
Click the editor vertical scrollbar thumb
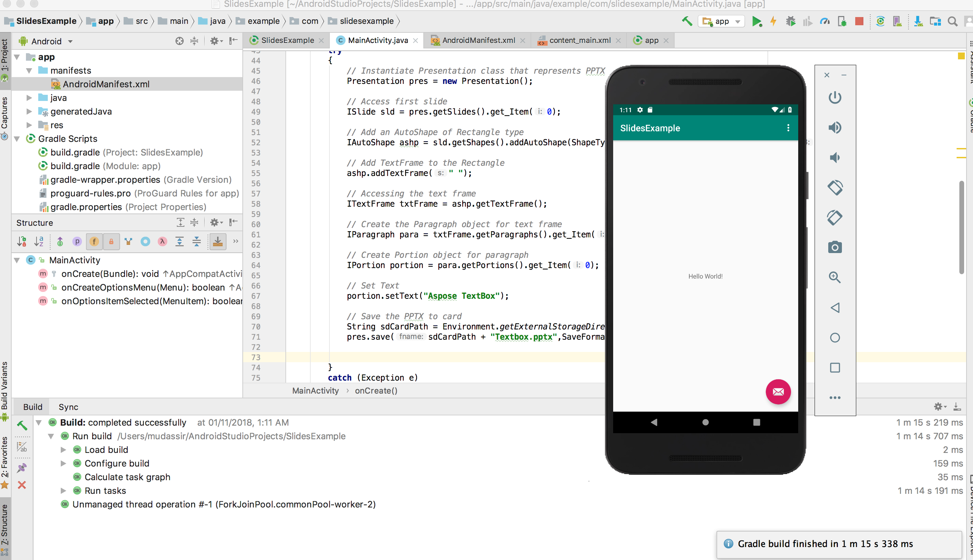tap(961, 227)
